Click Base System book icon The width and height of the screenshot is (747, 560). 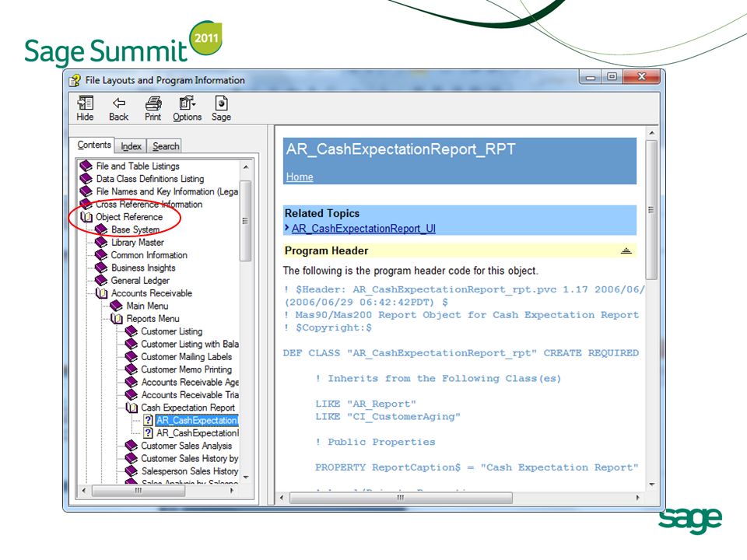(101, 229)
